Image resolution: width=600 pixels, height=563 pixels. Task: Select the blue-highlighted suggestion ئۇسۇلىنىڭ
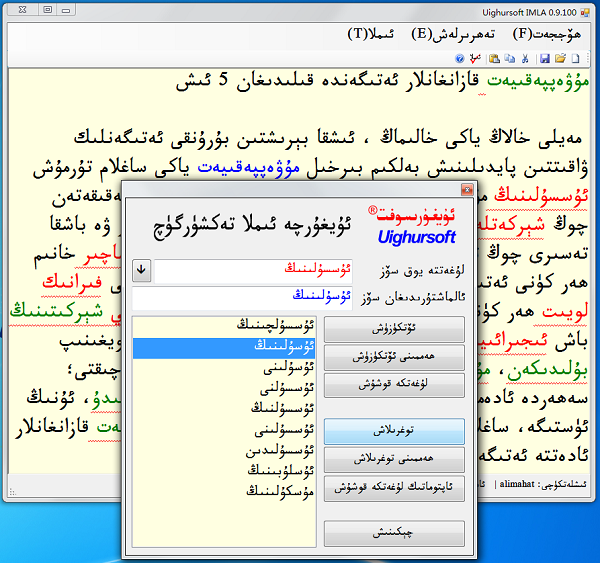(x=224, y=348)
